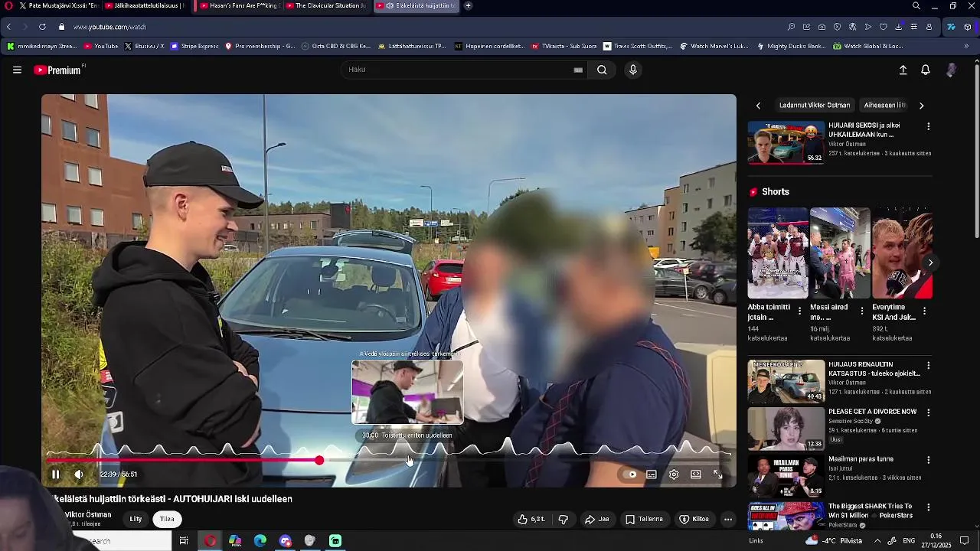Open the -4°C Pilvistä weather widget
Viewport: 980px width, 551px height.
pyautogui.click(x=835, y=541)
